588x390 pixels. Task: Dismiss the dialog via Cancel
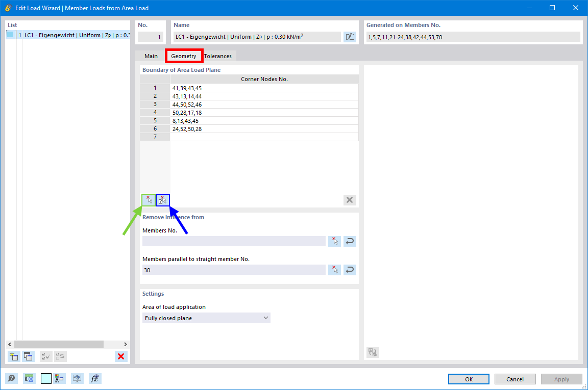(x=514, y=379)
